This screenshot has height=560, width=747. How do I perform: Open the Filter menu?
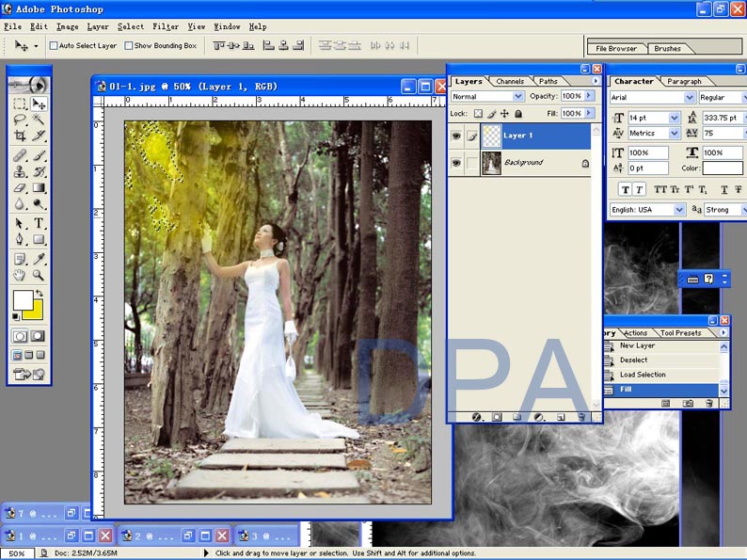pyautogui.click(x=166, y=26)
